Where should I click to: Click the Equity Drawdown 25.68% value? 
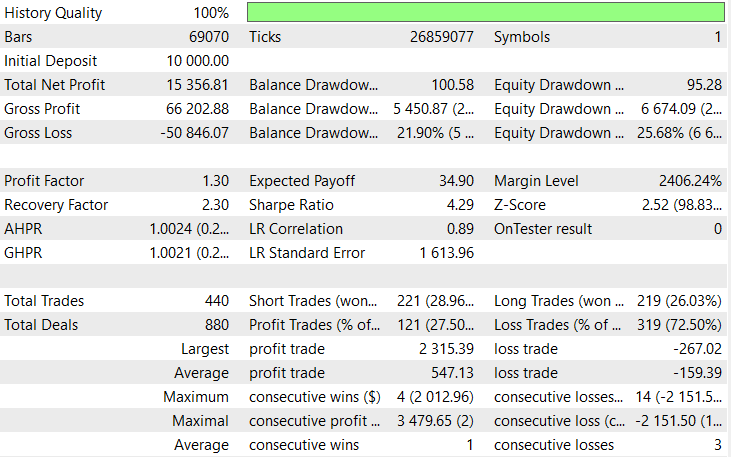(x=680, y=133)
